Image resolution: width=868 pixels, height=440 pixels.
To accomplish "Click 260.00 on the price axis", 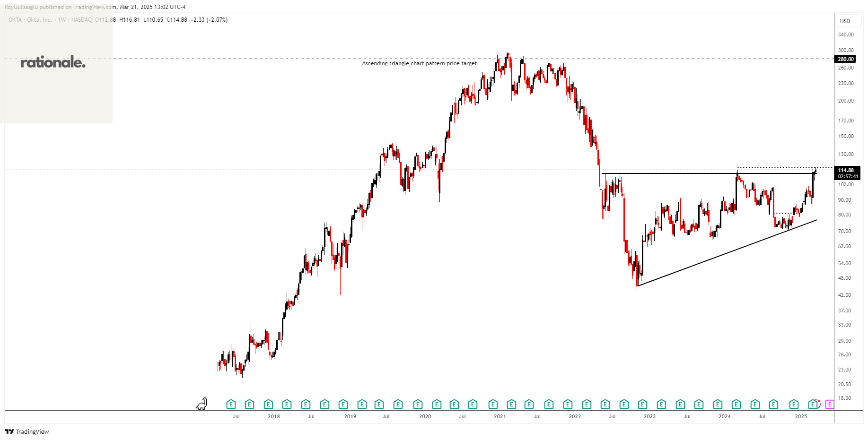I will point(846,68).
